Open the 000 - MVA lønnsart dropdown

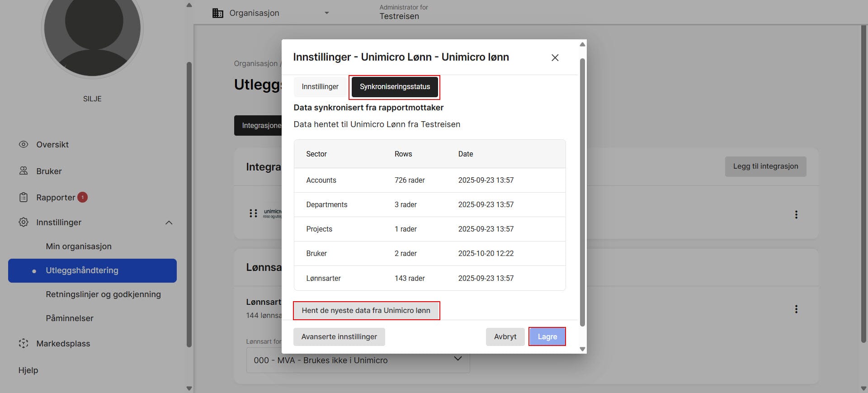coord(458,359)
